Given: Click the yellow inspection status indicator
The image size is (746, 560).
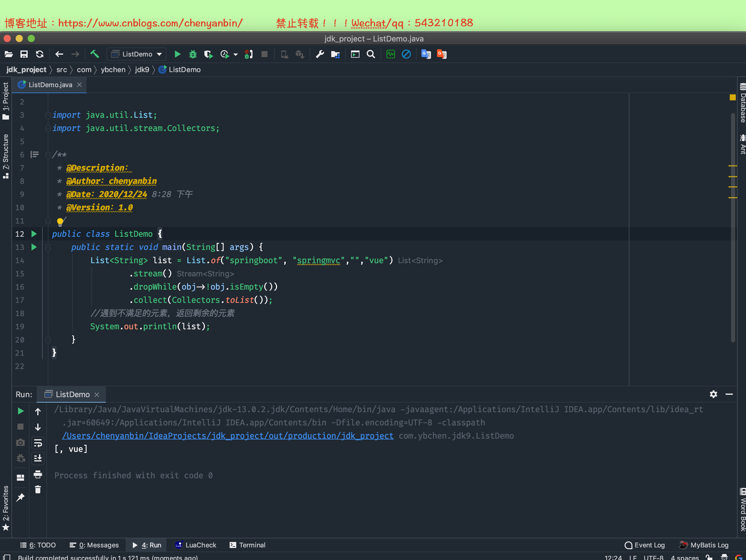Looking at the screenshot, I should [732, 97].
